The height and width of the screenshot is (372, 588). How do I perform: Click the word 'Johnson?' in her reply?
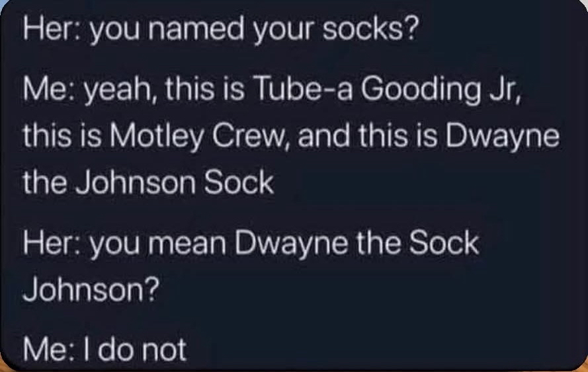pyautogui.click(x=91, y=289)
